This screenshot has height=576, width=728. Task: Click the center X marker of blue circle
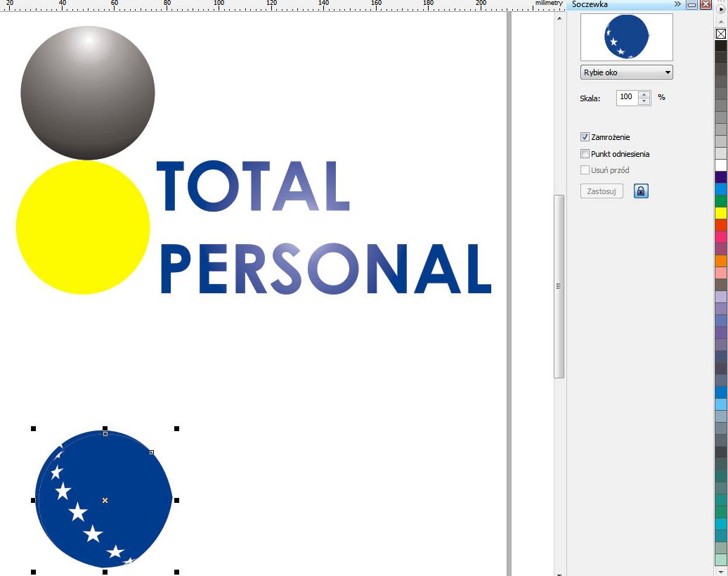coord(105,500)
